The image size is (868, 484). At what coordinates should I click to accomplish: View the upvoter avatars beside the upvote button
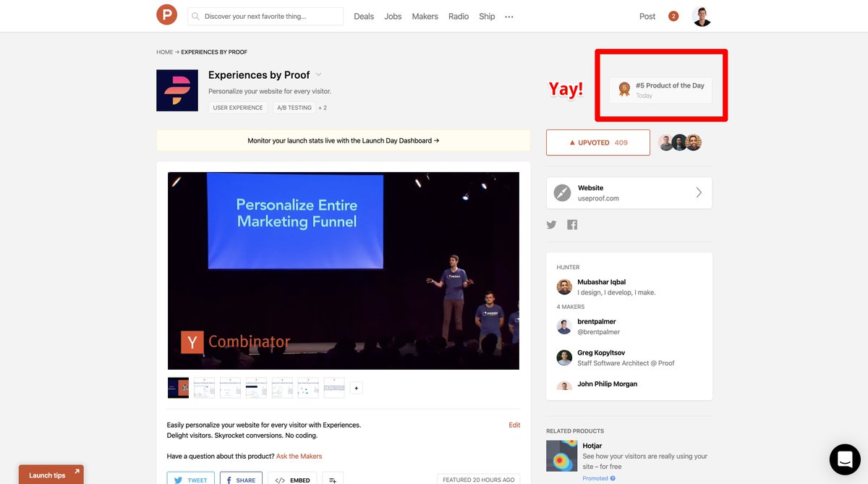tap(680, 143)
